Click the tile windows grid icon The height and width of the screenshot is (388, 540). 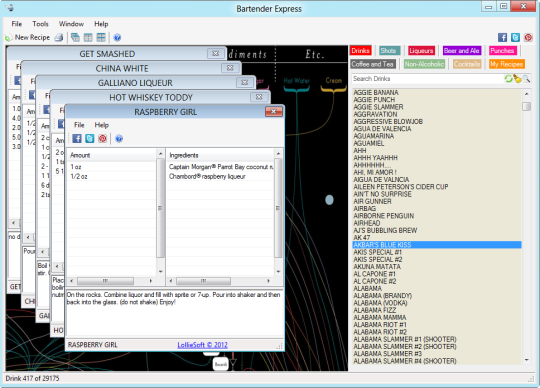click(101, 38)
